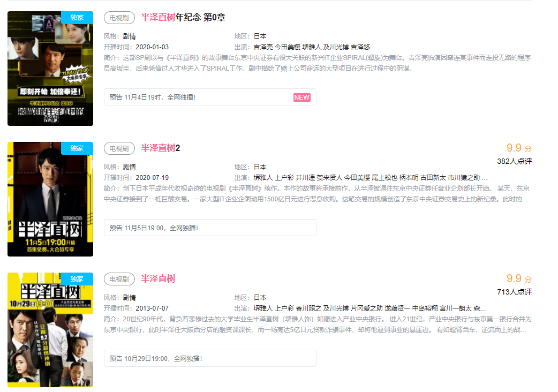Click the 日本 region value for 第0章
This screenshot has height=392, width=558.
tap(260, 36)
